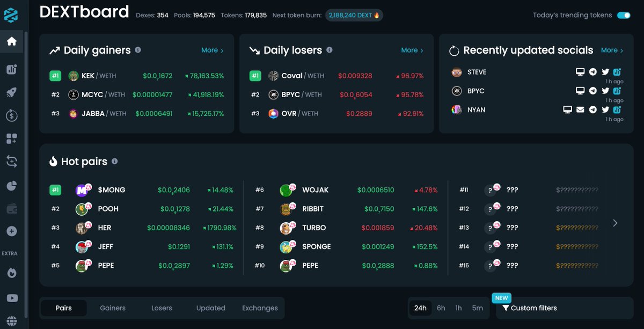The height and width of the screenshot is (329, 644).
Task: Open STEVE's Twitter icon
Action: 605,72
